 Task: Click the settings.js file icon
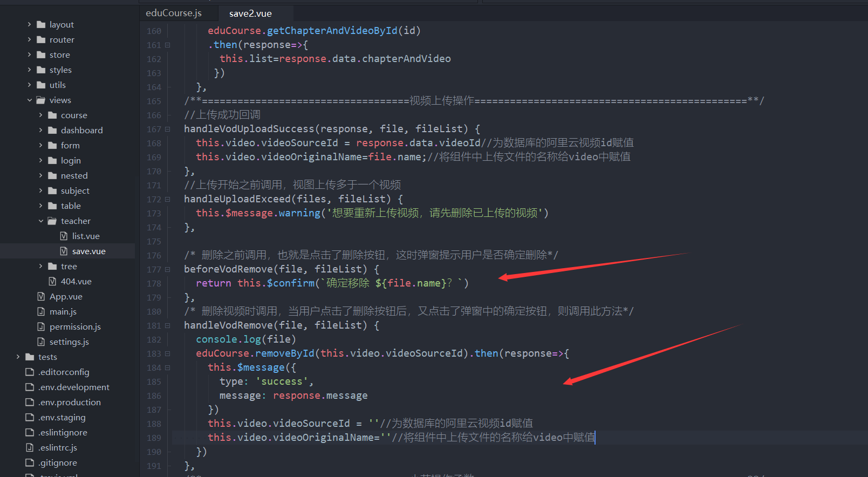pos(41,342)
